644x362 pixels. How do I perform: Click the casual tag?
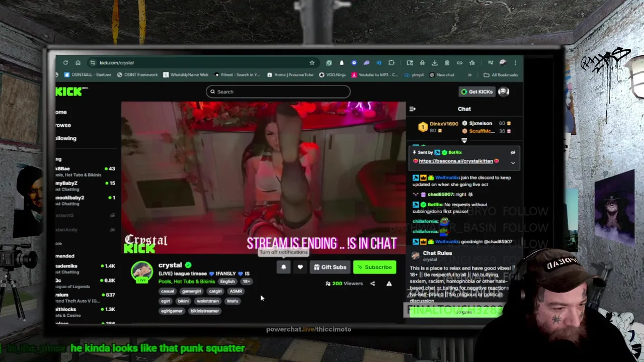coord(168,291)
